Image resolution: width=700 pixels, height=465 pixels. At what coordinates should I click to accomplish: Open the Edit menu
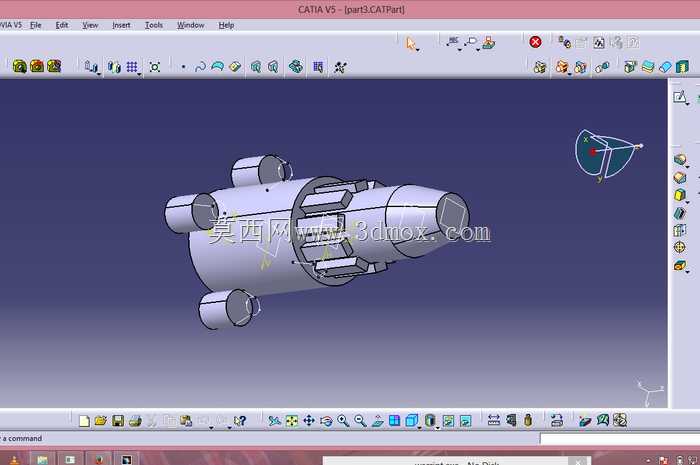[62, 25]
